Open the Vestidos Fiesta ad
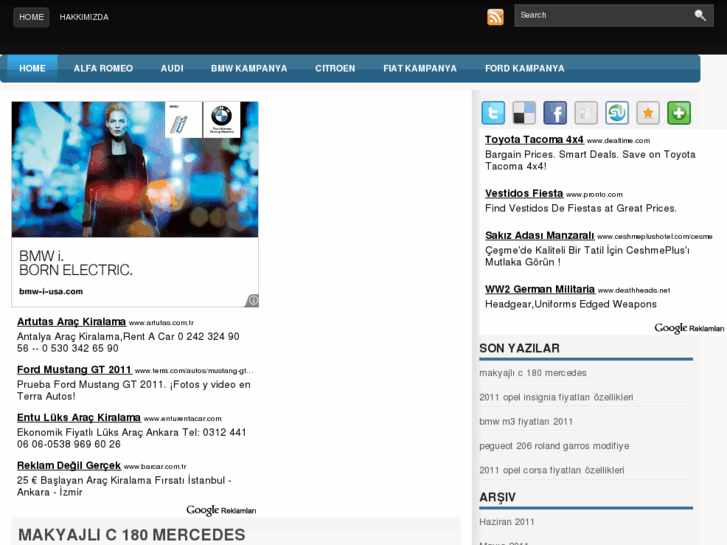The height and width of the screenshot is (545, 727). [524, 193]
